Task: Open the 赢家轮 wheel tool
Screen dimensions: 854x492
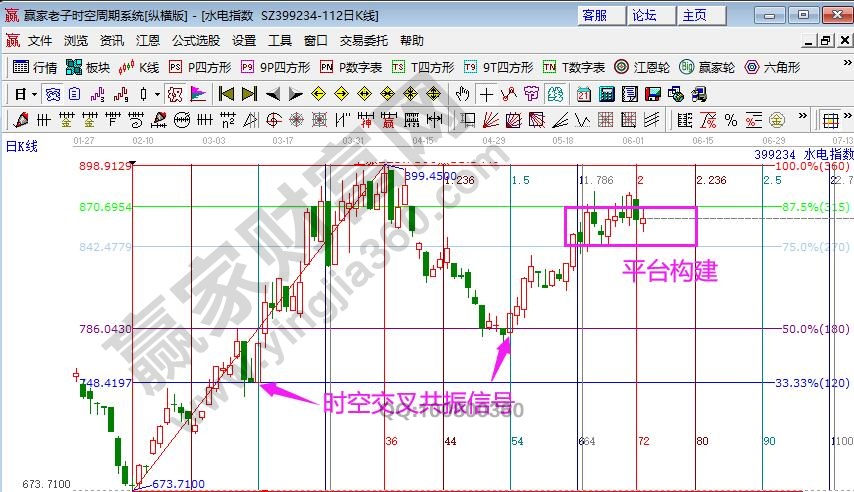Action: [706, 67]
